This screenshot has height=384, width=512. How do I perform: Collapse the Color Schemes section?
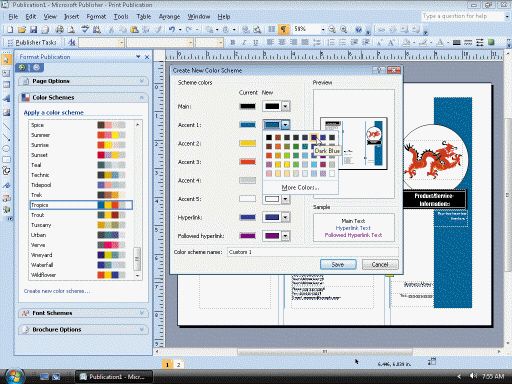click(x=83, y=97)
